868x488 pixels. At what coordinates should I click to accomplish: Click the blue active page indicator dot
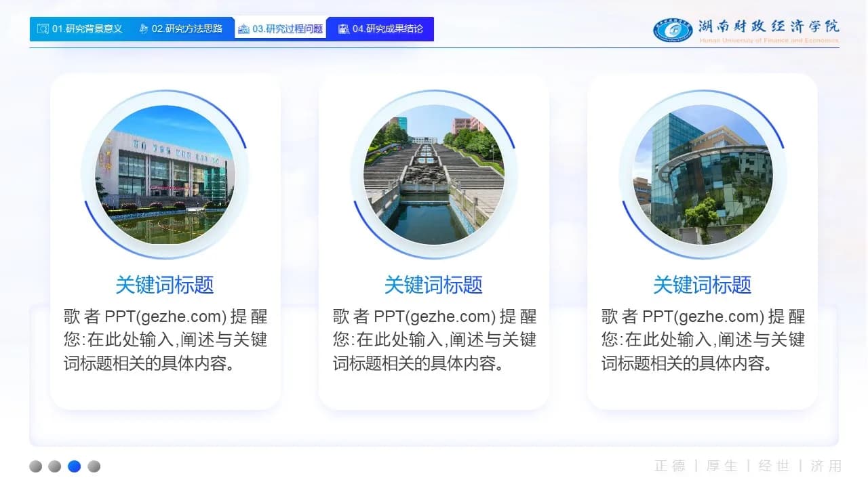tap(75, 466)
